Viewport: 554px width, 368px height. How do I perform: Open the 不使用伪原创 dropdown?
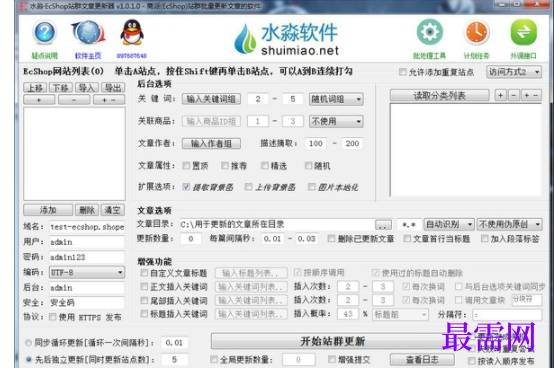[509, 224]
